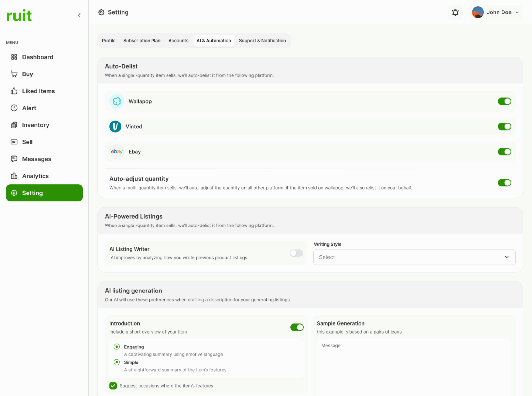Open the Alert sidebar item

(x=29, y=108)
